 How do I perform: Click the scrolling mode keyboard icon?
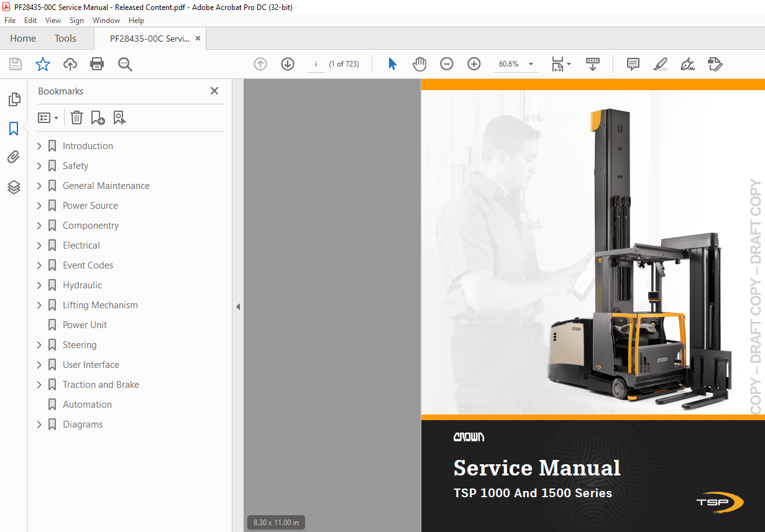point(593,64)
